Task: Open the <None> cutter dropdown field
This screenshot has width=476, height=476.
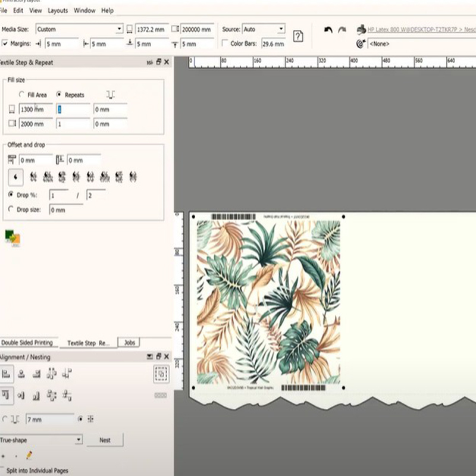Action: tap(421, 43)
